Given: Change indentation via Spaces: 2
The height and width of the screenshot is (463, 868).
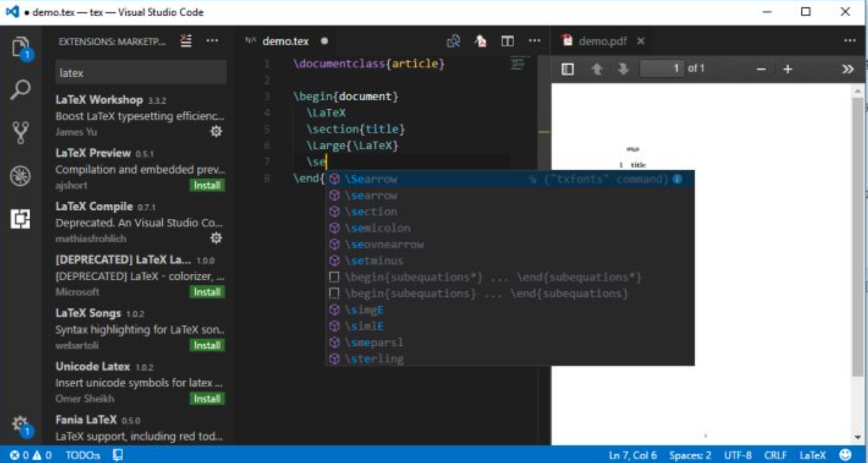Looking at the screenshot, I should click(x=690, y=456).
